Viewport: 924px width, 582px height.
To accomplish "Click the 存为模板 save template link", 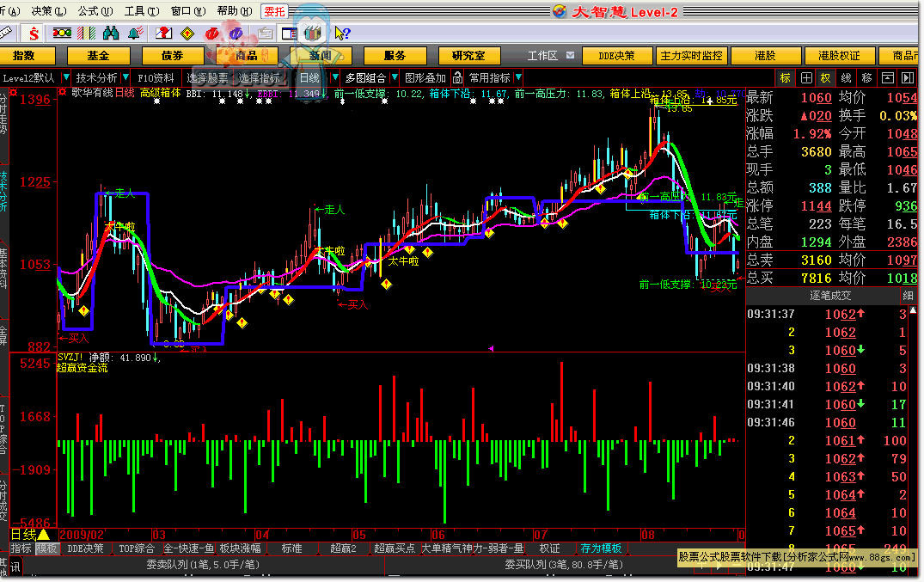I will pyautogui.click(x=601, y=548).
